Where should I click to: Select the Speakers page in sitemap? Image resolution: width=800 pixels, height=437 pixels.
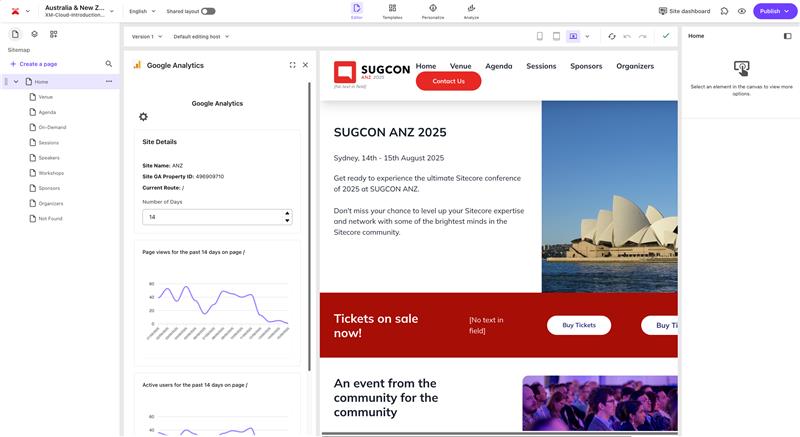[x=49, y=157]
